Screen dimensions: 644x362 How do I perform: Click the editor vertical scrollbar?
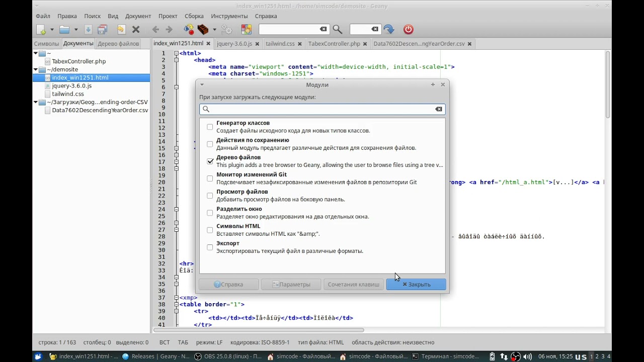point(608,84)
